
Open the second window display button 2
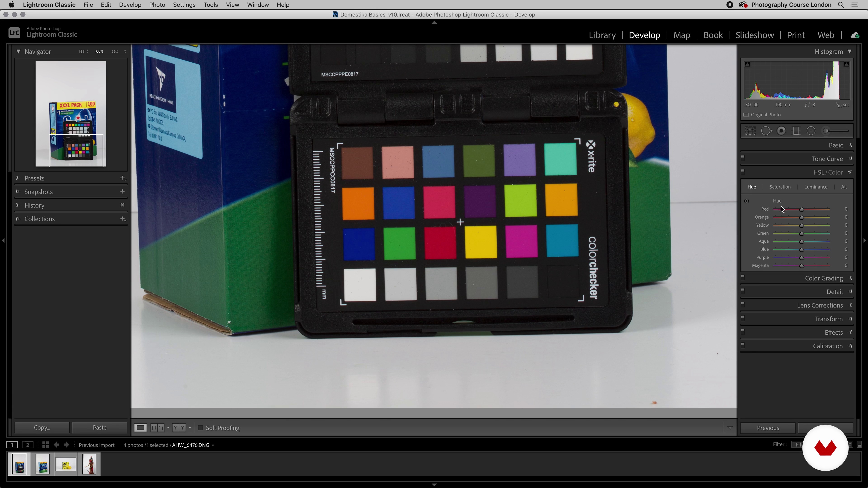click(x=28, y=445)
